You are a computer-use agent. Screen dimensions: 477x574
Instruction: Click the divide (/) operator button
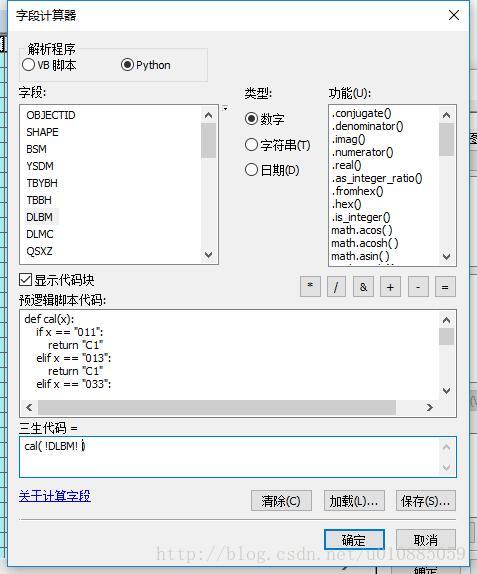click(x=336, y=286)
